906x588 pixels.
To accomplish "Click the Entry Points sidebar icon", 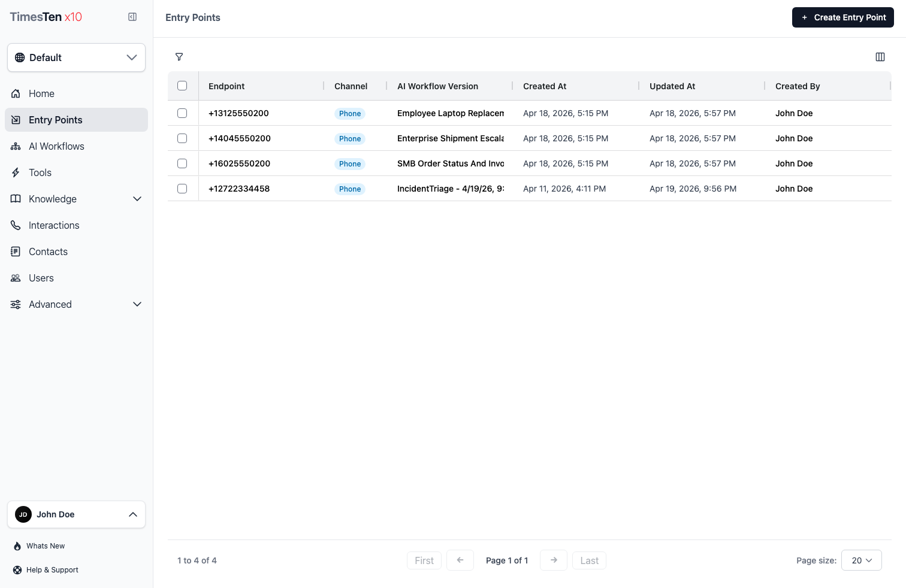I will point(16,120).
